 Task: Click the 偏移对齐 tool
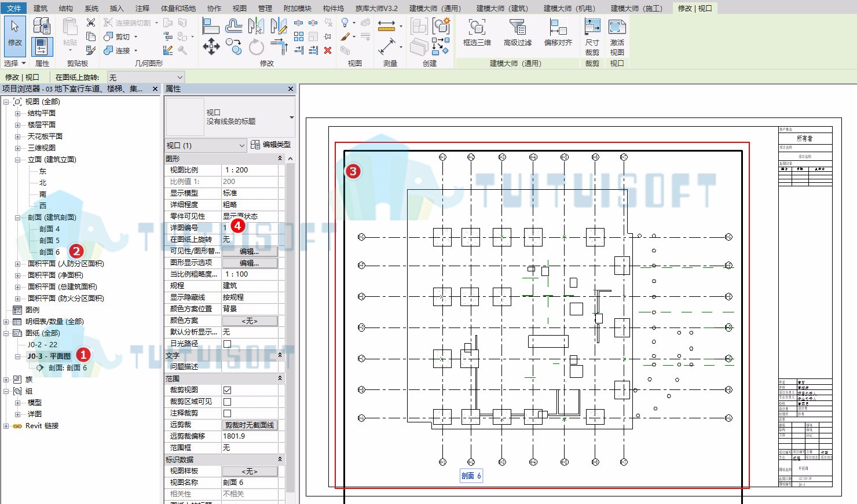(558, 32)
